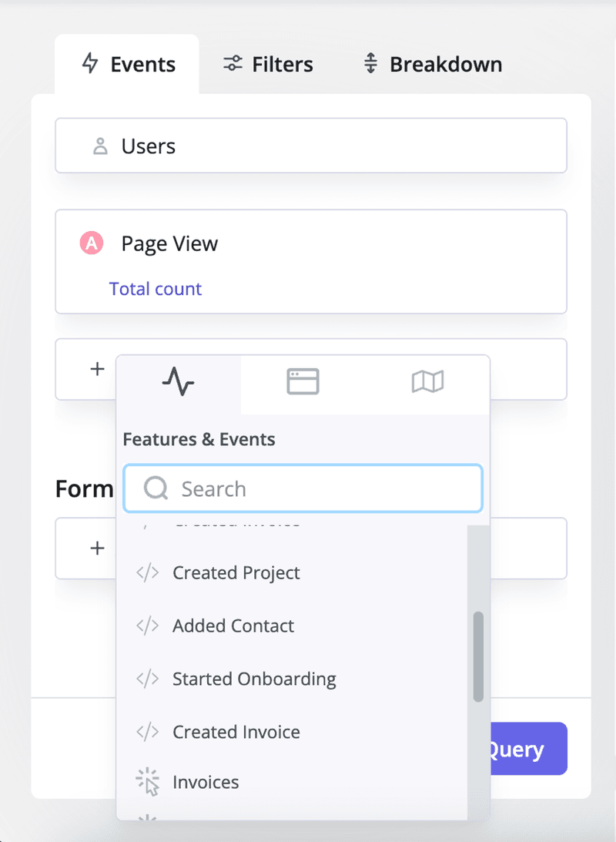Click the lightning icon next to Events
Viewport: 616px width, 842px height.
(x=90, y=64)
